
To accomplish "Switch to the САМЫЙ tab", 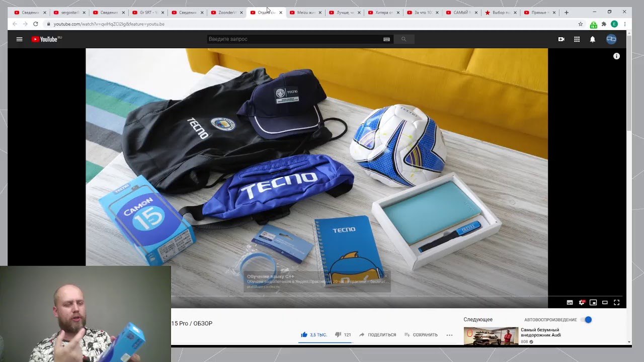I will 461,12.
